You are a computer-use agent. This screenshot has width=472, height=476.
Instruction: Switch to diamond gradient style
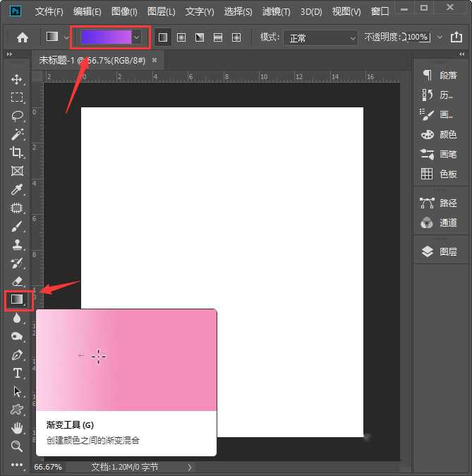[236, 37]
